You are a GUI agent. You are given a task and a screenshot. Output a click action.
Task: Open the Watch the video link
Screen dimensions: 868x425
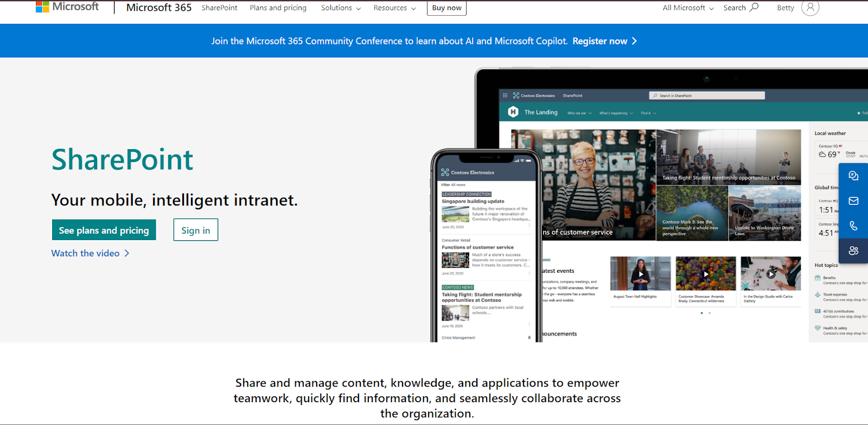click(x=90, y=253)
